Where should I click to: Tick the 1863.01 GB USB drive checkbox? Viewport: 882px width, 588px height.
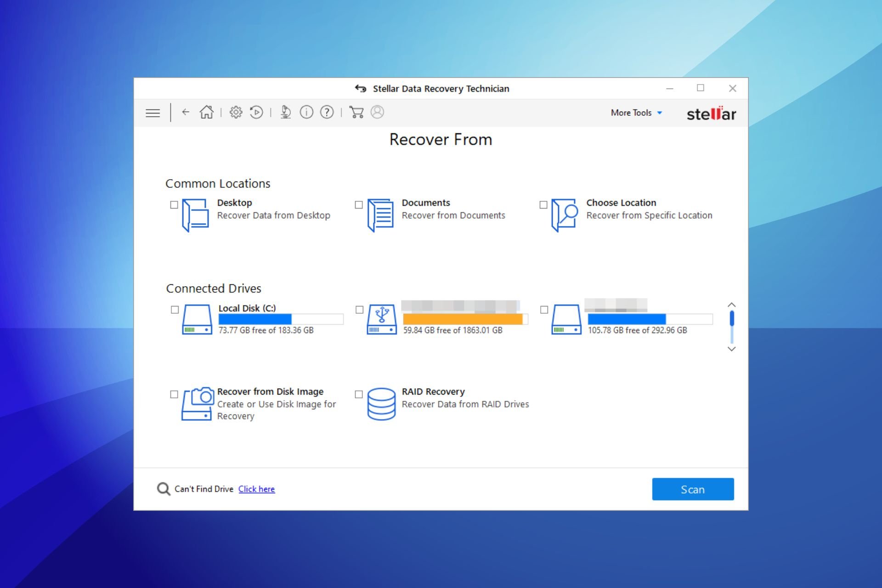point(359,310)
